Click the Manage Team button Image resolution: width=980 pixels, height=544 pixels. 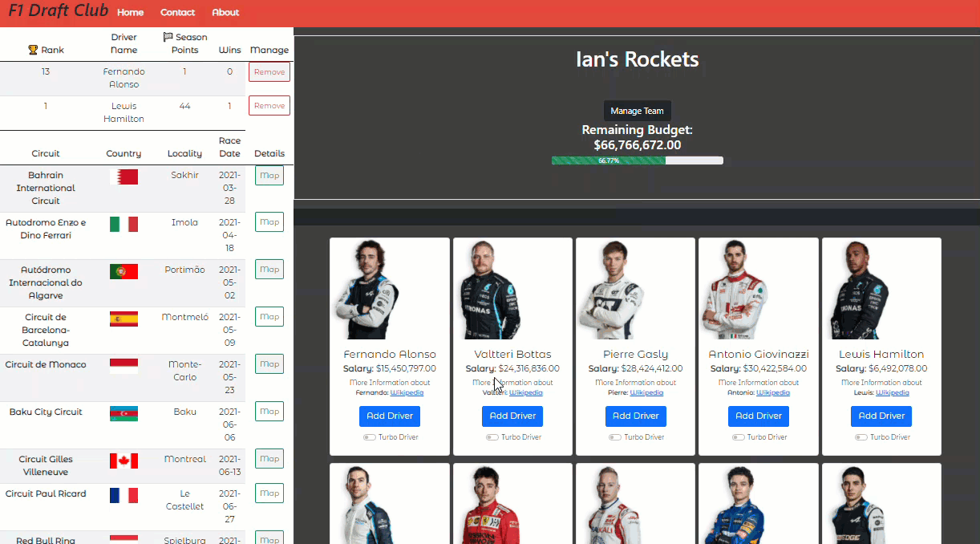point(638,111)
